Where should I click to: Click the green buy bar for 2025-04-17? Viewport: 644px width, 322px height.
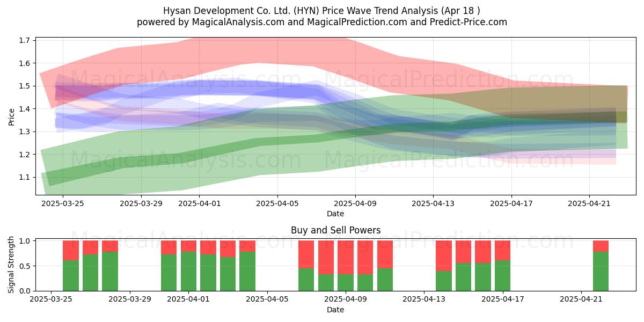[503, 275]
